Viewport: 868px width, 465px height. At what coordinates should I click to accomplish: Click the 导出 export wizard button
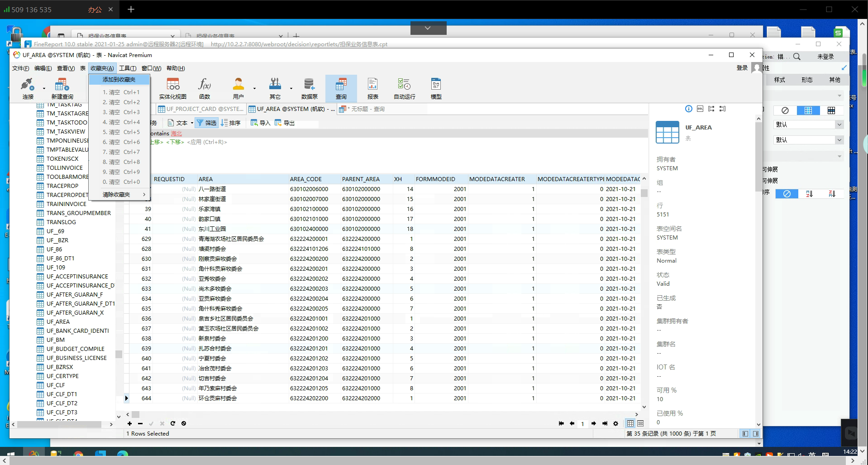point(284,123)
